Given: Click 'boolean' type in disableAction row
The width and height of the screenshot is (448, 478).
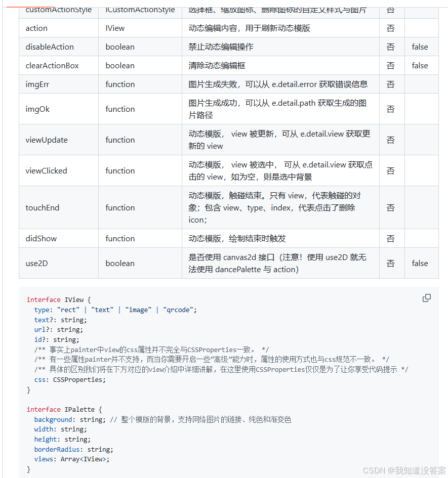Looking at the screenshot, I should coord(120,47).
